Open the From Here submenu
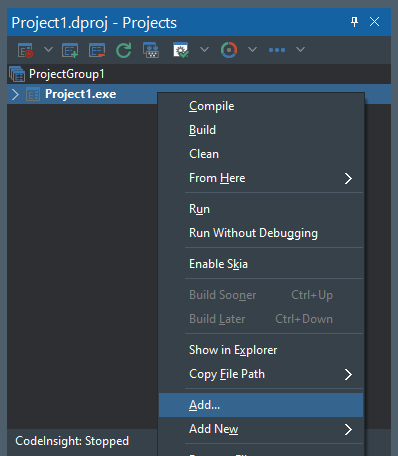The width and height of the screenshot is (398, 456). (x=261, y=178)
